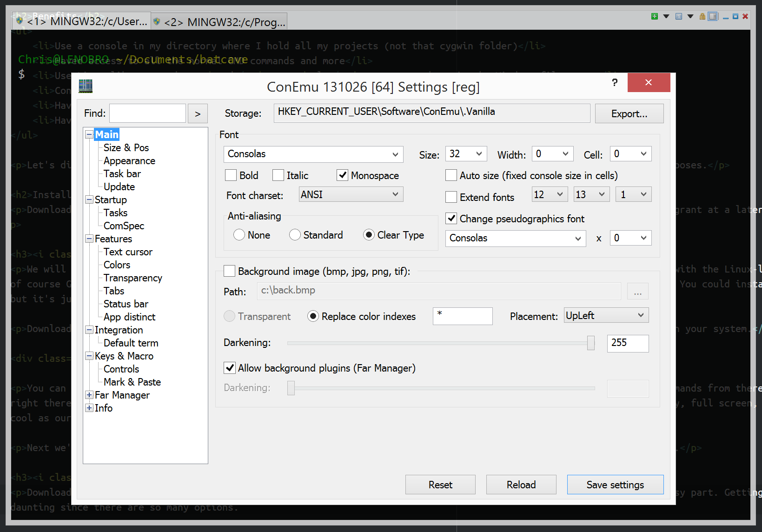The width and height of the screenshot is (762, 532).
Task: Click the ConEmu icon in settings title bar
Action: (x=86, y=86)
